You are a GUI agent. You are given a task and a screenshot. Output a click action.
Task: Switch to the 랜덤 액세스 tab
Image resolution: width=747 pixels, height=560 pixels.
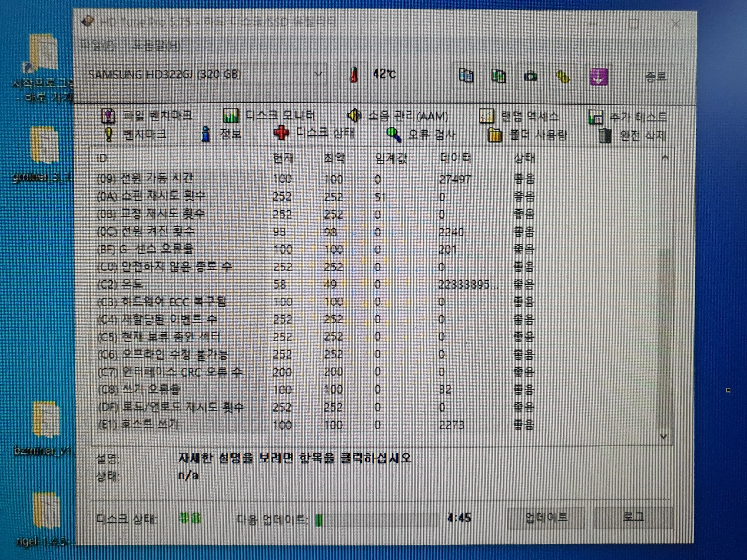519,116
